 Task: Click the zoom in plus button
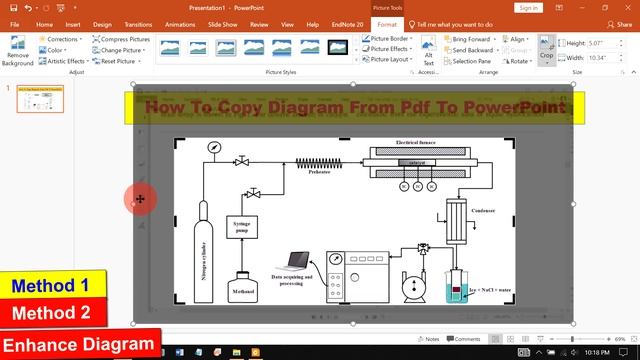(609, 339)
